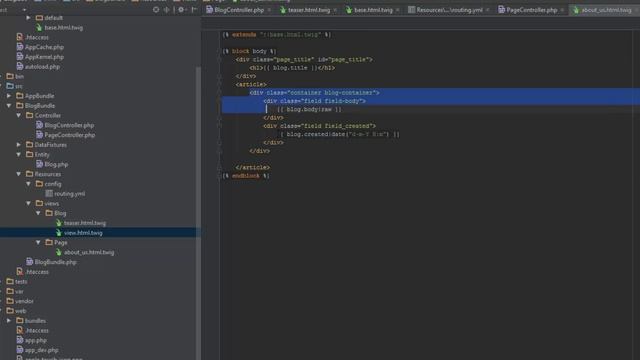Click the 'blog.created|date' code line
Screen dimensions: 640x360
click(340, 134)
